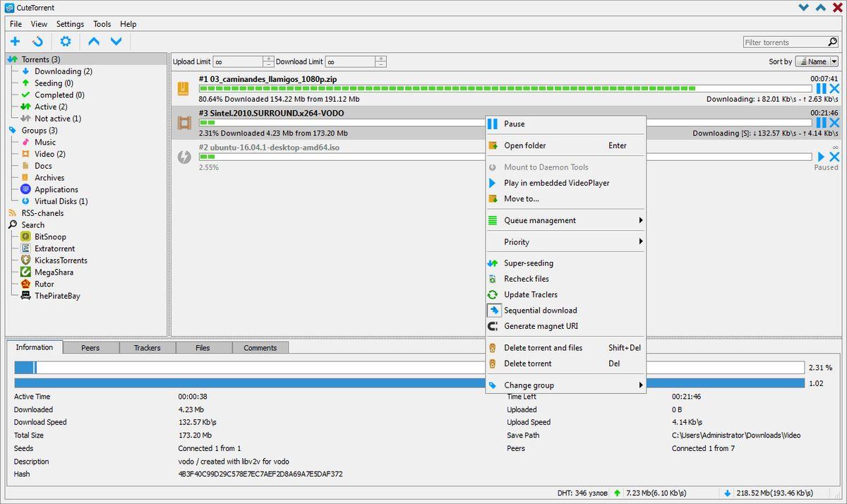
Task: Open the File menu
Action: click(16, 24)
